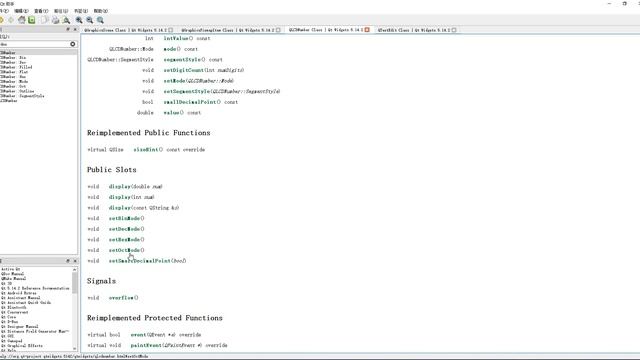Open Qt Designer Manual in contents

pos(20,327)
